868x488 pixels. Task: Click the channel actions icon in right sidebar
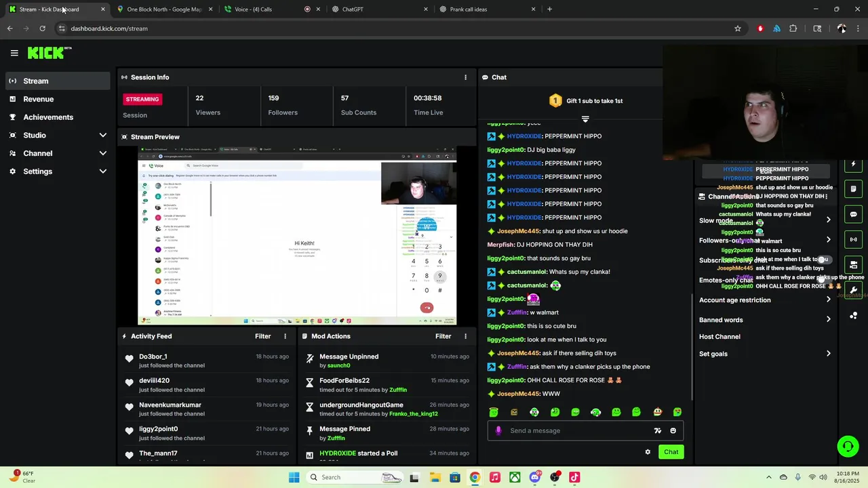[854, 264]
